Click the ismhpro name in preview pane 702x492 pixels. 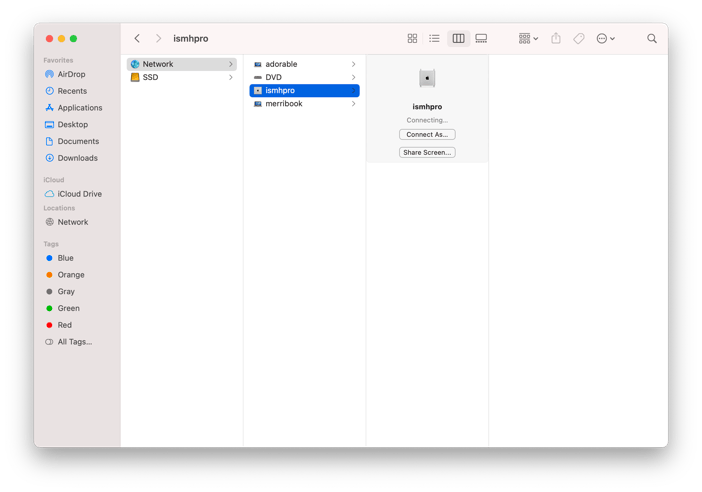pyautogui.click(x=427, y=107)
